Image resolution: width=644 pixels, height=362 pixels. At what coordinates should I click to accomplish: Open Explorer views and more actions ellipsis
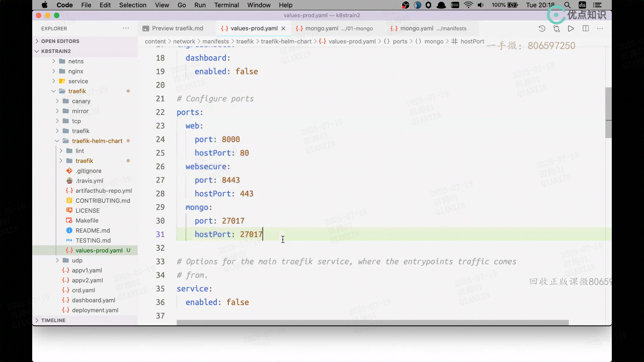click(x=126, y=28)
